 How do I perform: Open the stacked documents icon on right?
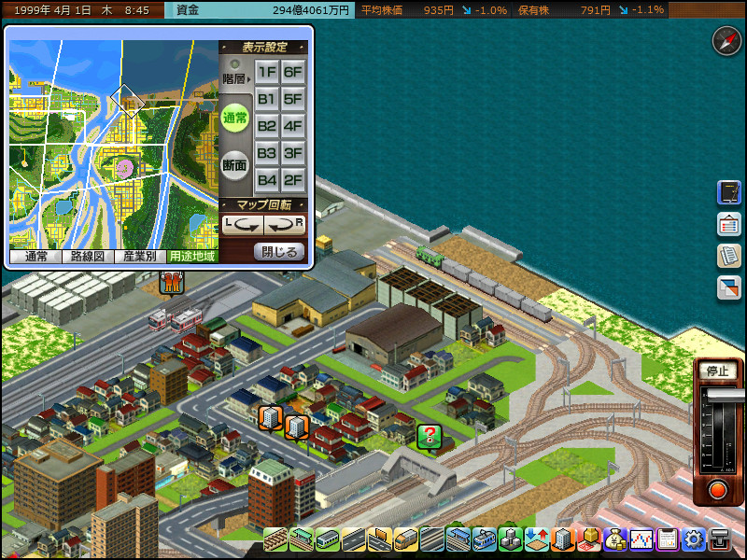click(729, 256)
